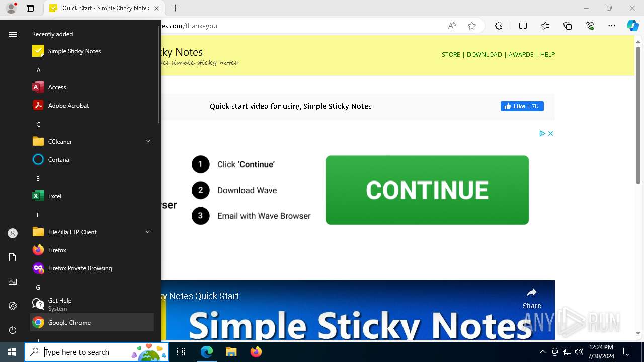Open the volume control in tray
Viewport: 644px width, 362px height.
pyautogui.click(x=579, y=352)
